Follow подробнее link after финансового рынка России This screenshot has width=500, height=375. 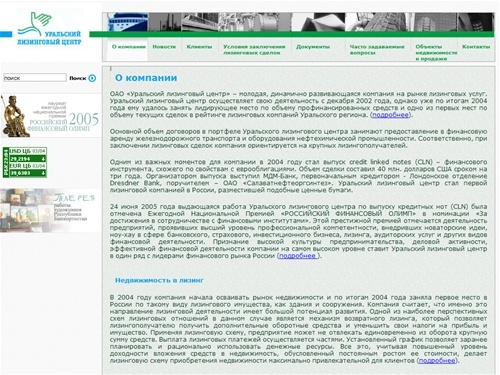click(298, 256)
